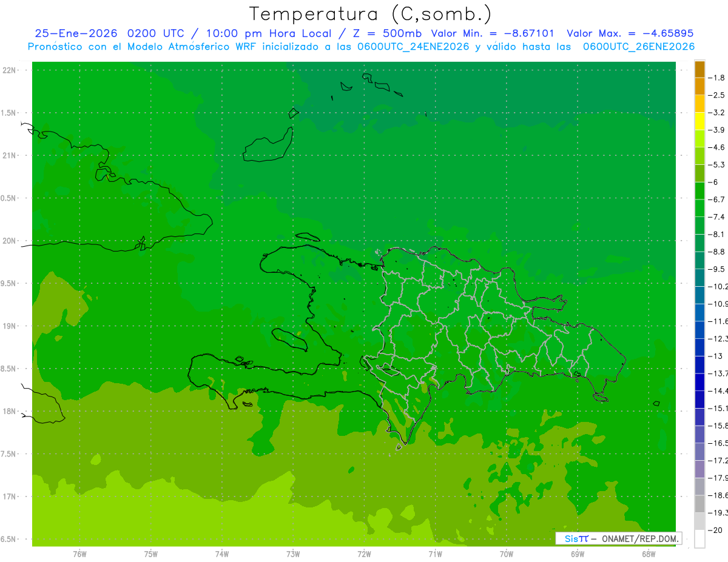728x562 pixels.
Task: Click the -1.8 colorbar value label
Action: [x=716, y=78]
